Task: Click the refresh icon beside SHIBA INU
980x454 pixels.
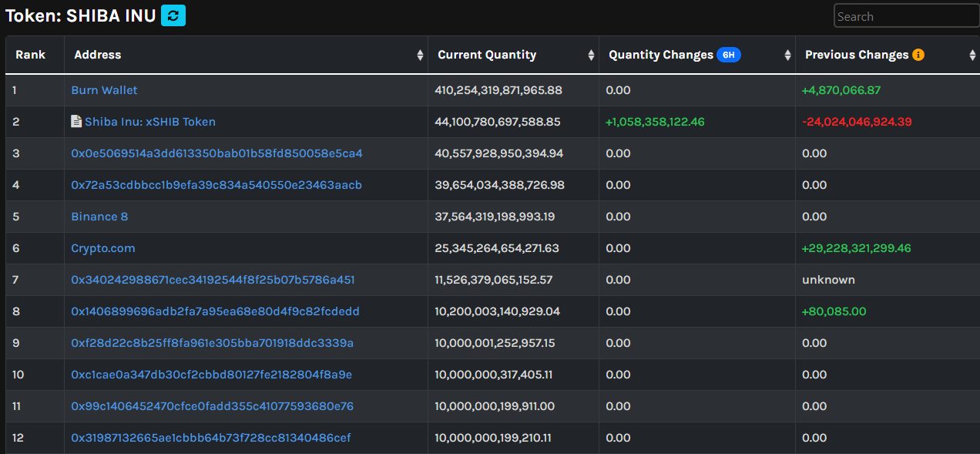Action: 173,15
